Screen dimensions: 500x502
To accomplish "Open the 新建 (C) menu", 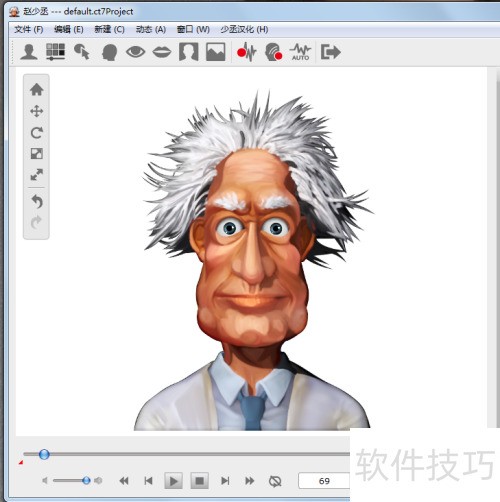I will (x=109, y=30).
